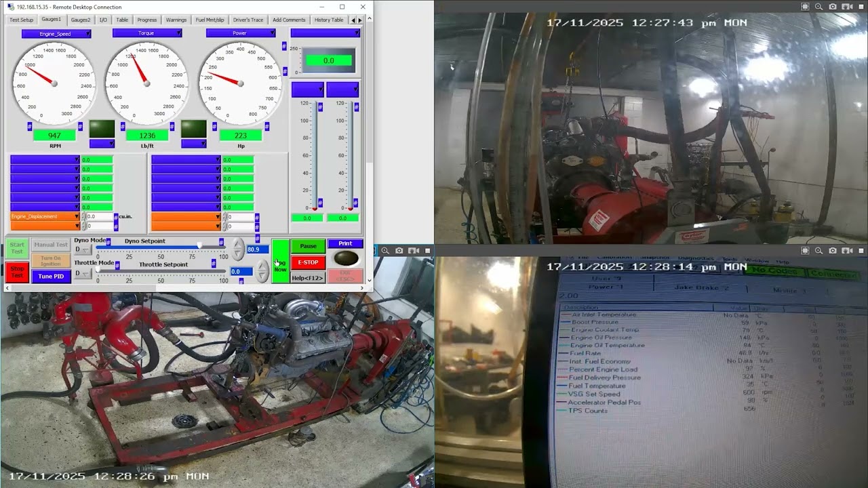Click the Throttle Setpoint 0.0 value field

point(241,272)
